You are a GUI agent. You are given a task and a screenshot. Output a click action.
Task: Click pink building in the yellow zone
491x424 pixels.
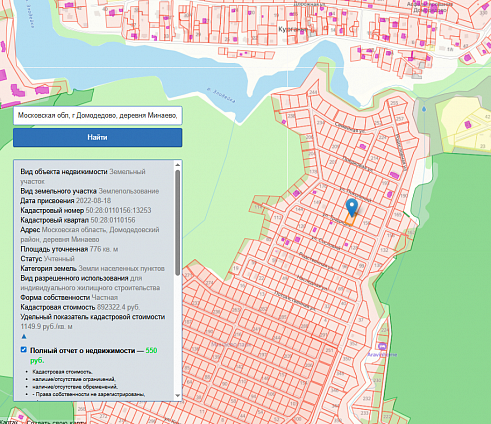[468, 125]
